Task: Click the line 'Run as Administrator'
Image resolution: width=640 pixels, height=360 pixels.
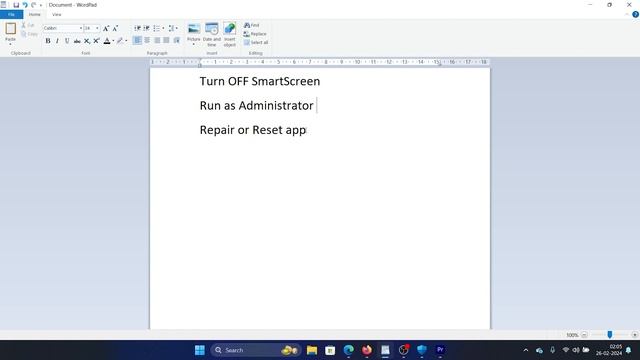Action: (x=256, y=106)
